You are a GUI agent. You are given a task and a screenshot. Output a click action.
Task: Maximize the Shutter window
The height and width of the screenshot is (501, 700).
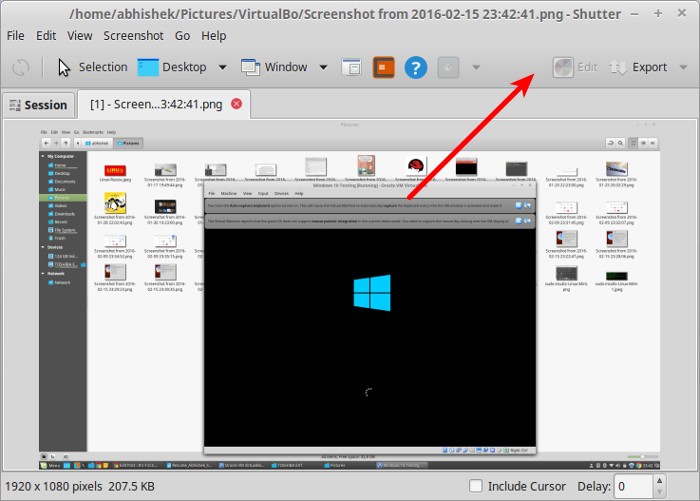658,14
